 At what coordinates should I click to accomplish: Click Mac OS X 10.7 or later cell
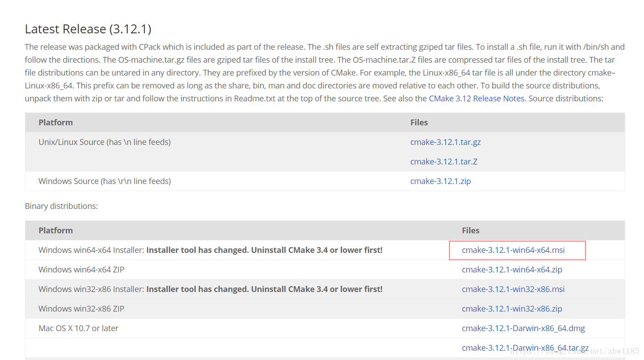pyautogui.click(x=78, y=328)
